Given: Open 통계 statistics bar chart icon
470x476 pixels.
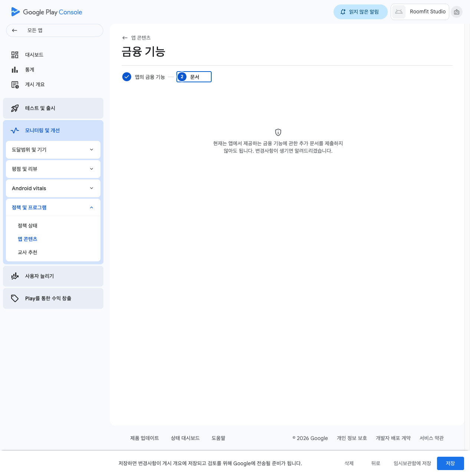Looking at the screenshot, I should click(15, 70).
